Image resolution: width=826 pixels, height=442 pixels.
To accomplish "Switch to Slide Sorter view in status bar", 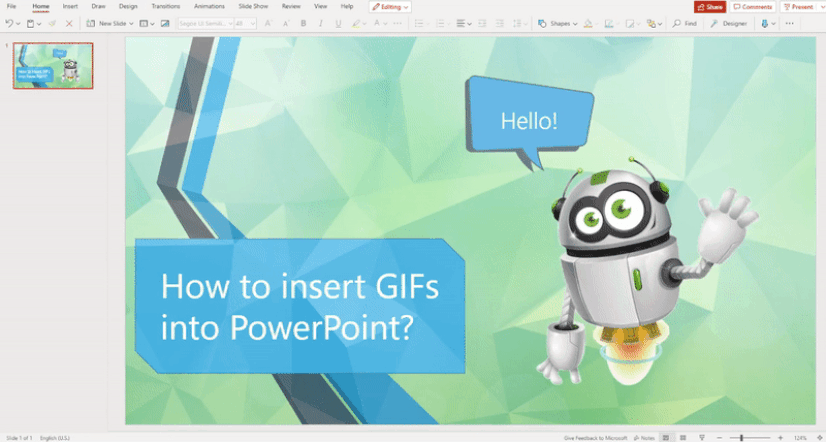I will (682, 437).
